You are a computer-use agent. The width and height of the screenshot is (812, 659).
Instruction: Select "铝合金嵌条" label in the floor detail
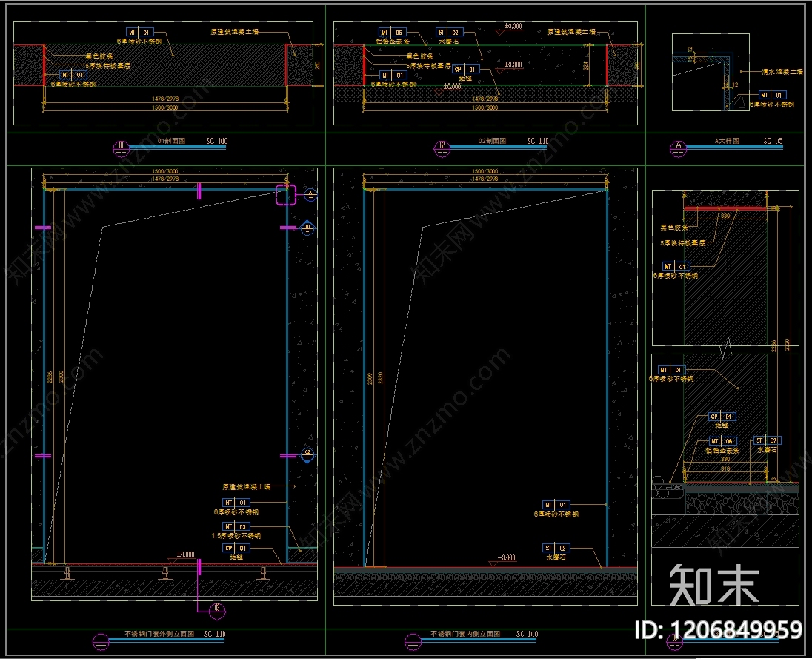click(722, 450)
